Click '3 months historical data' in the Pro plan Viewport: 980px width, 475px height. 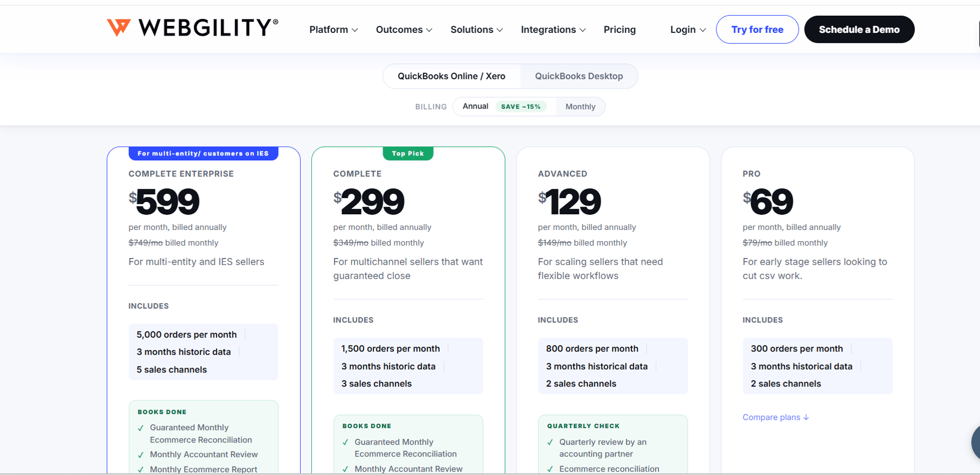click(x=801, y=367)
